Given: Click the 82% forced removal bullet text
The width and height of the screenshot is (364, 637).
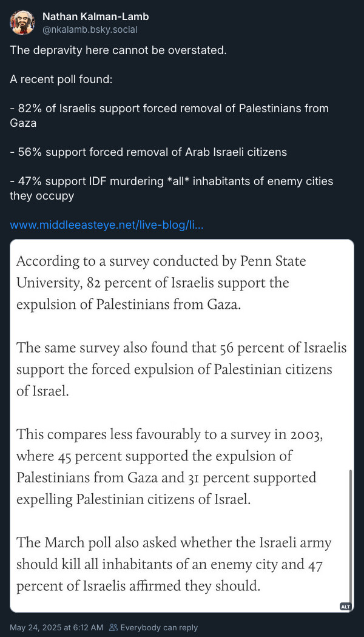Looking at the screenshot, I should pos(169,115).
